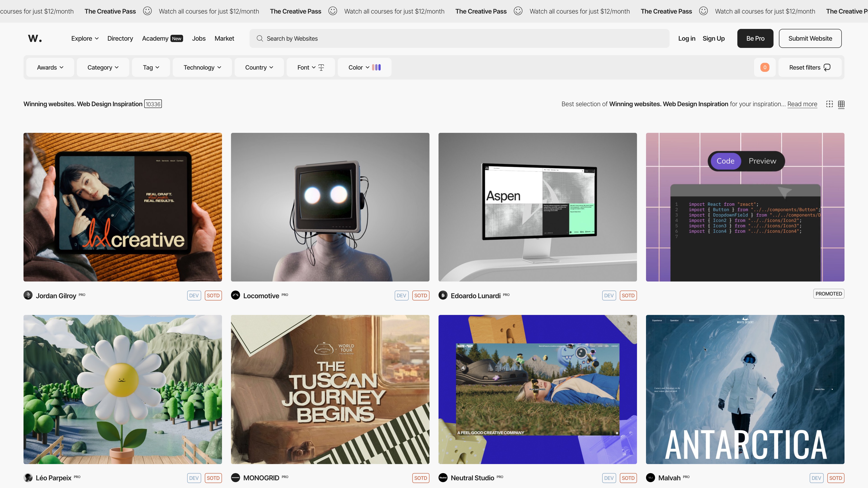The image size is (868, 488).
Task: Open the Neutral Studio blue thumbnail
Action: pyautogui.click(x=538, y=390)
